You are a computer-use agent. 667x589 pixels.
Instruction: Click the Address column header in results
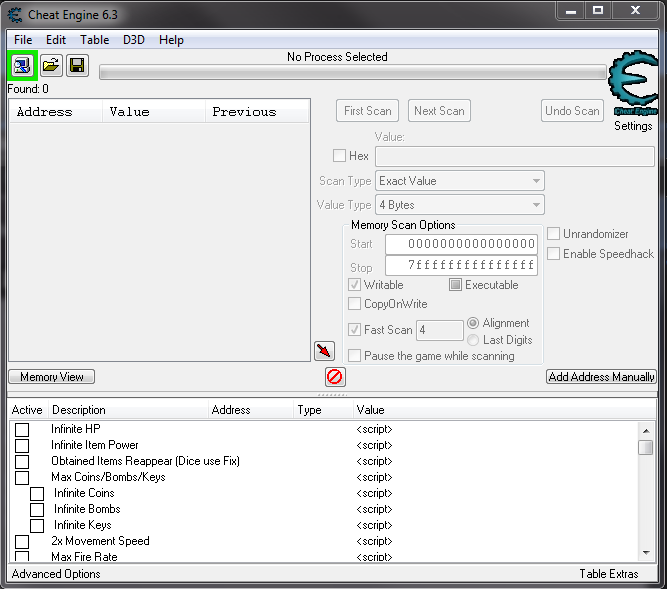(56, 112)
